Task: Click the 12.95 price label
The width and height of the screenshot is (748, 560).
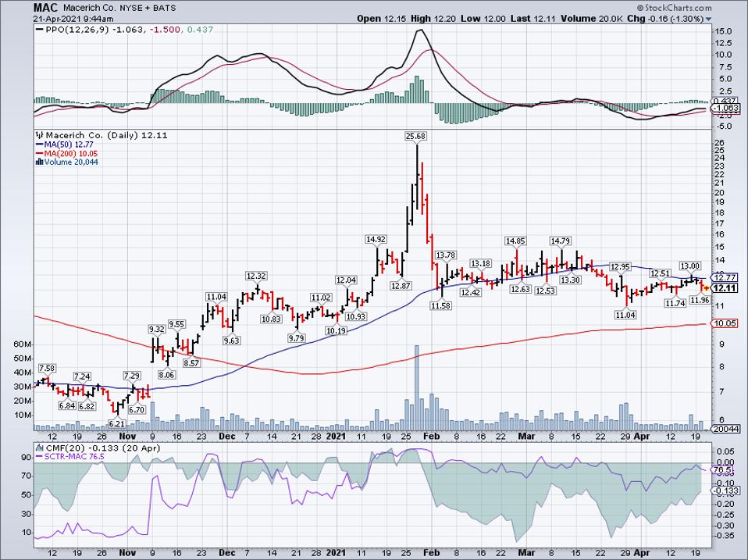Action: click(621, 266)
